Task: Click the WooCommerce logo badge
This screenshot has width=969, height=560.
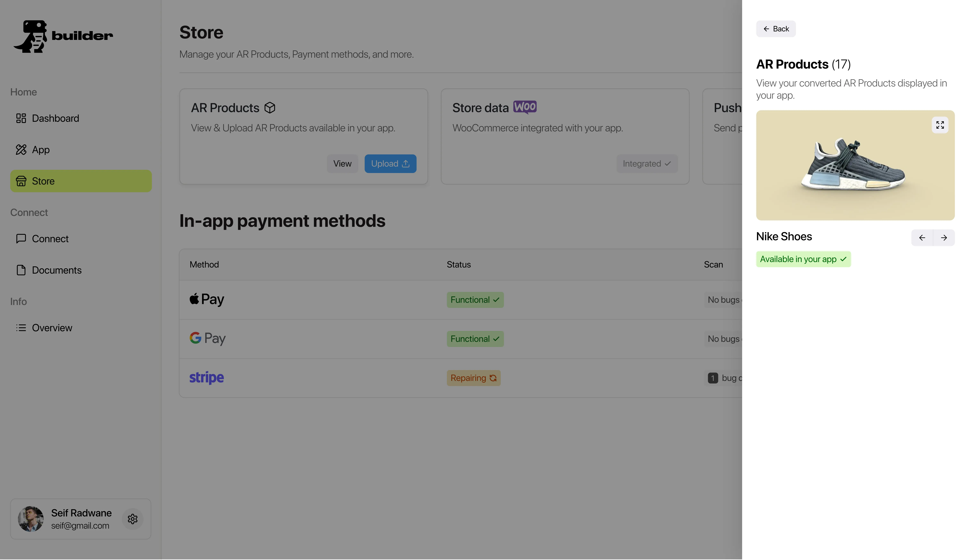Action: point(525,107)
